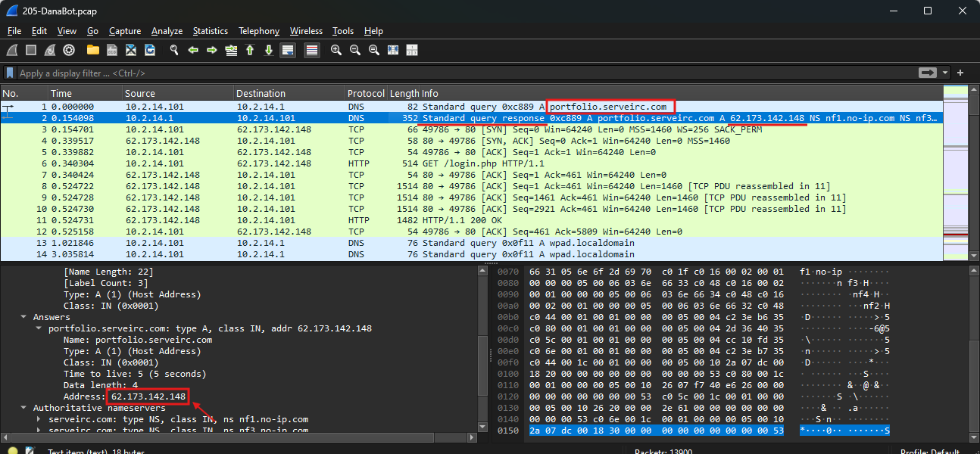Open Find a packet magnifier
This screenshot has height=454, width=980.
point(174,50)
